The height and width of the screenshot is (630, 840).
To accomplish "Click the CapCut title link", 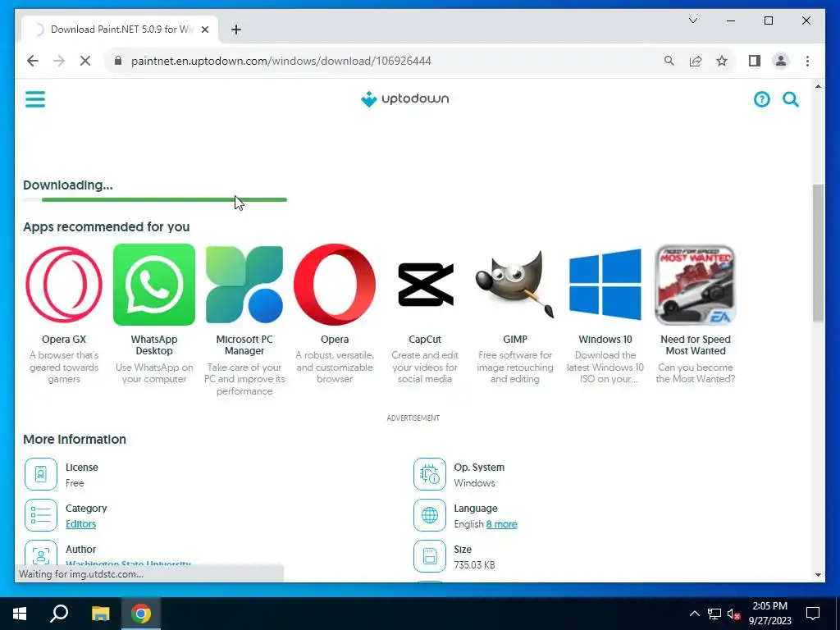I will point(425,339).
